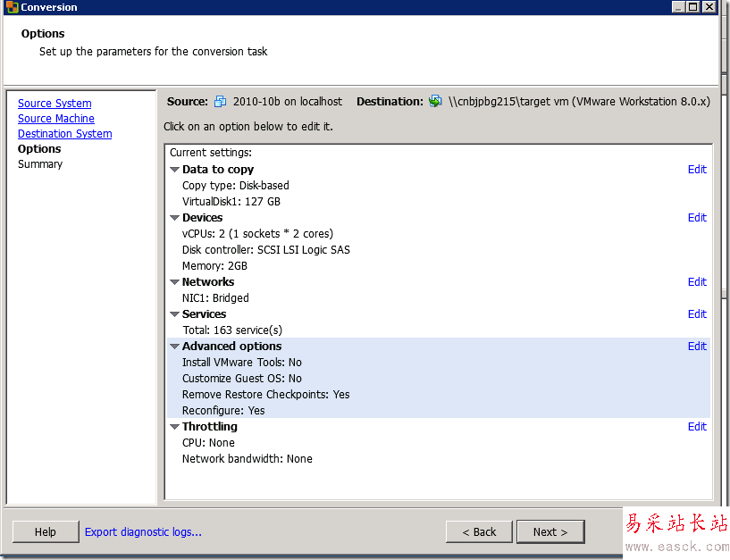Screen dimensions: 730x560
Task: Minimize the Conversion window
Action: tap(679, 6)
